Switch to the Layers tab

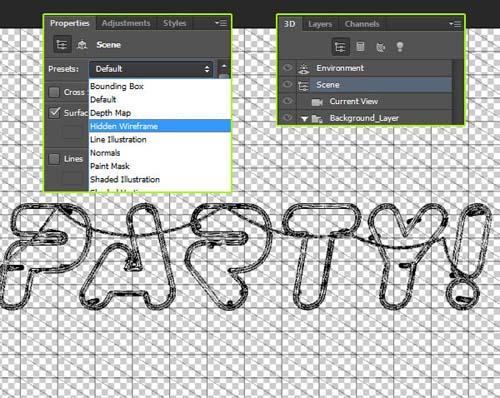click(320, 24)
